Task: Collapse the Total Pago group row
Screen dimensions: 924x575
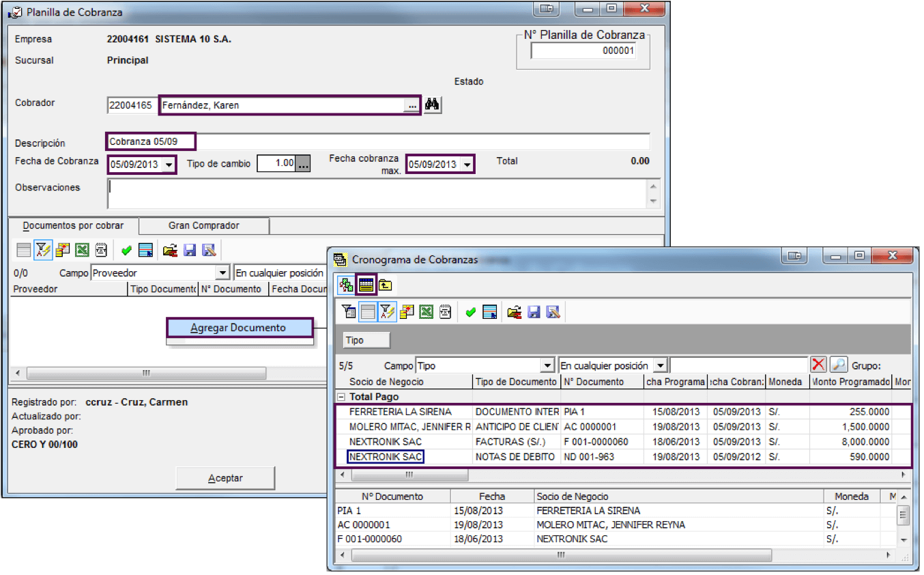Action: (341, 397)
